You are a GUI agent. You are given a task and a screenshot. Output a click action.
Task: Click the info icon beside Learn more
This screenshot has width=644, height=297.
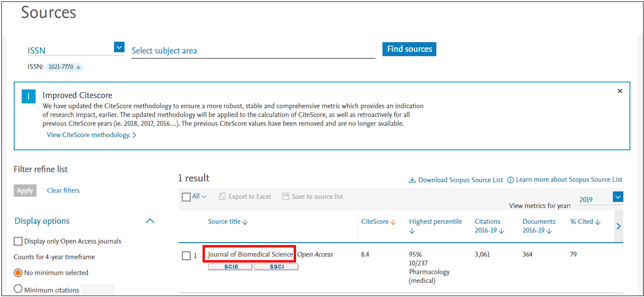coord(510,180)
